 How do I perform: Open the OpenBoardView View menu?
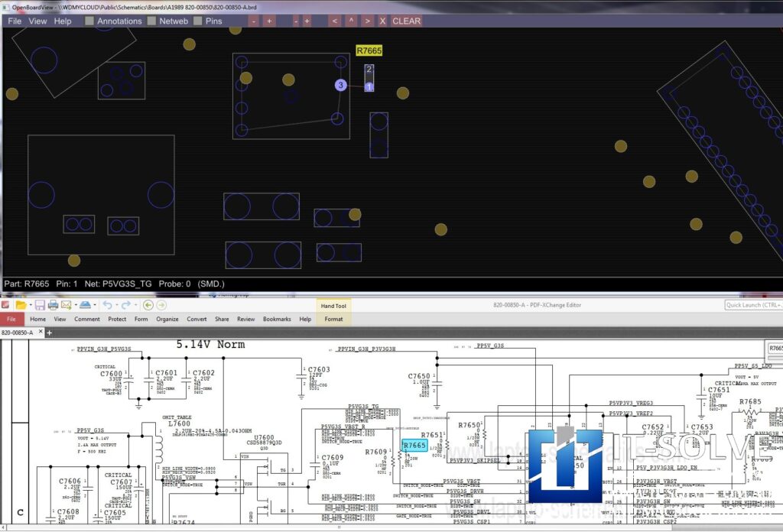tap(37, 21)
